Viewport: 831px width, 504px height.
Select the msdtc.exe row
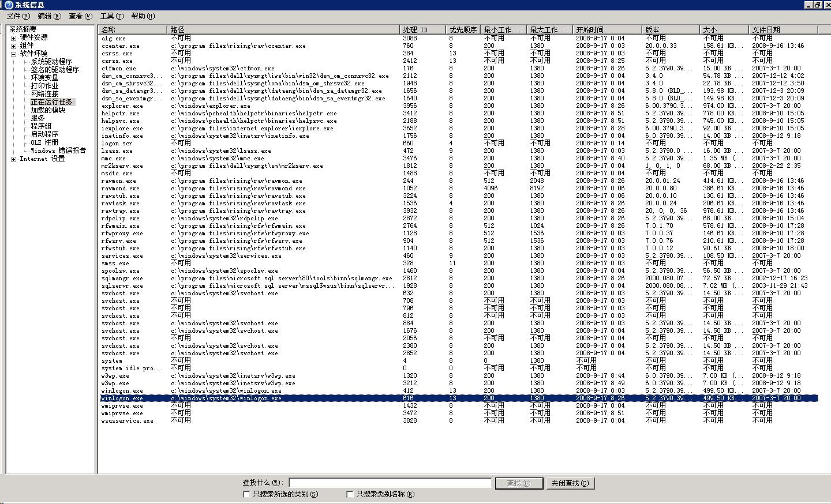point(459,174)
